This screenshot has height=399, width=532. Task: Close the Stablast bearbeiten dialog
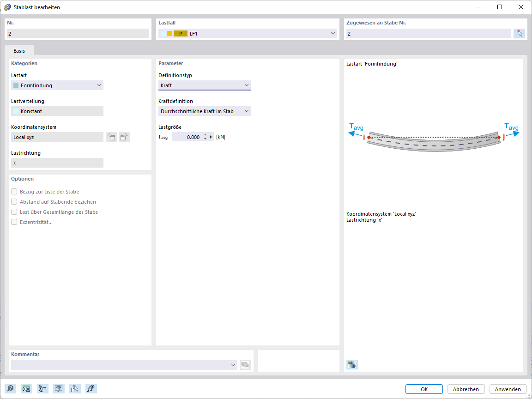[521, 7]
